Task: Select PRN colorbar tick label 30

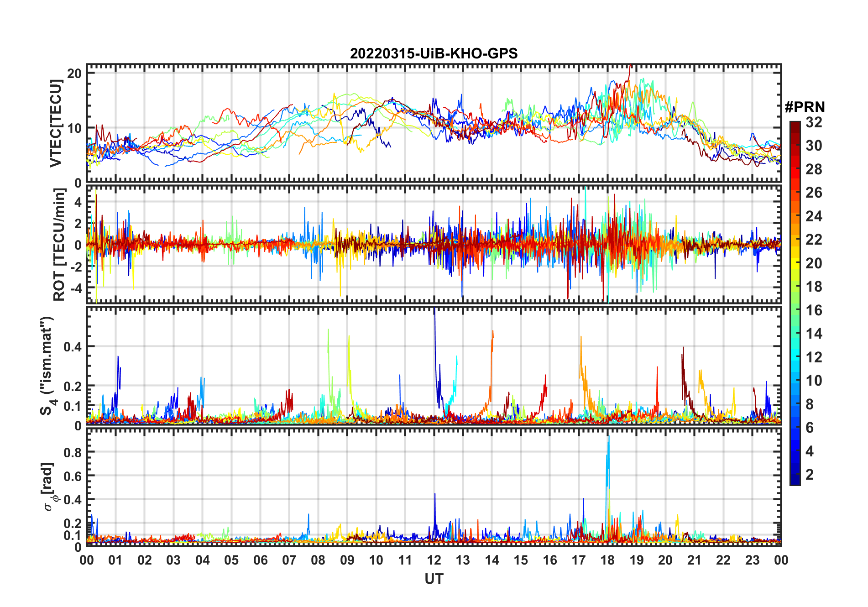Action: (x=814, y=146)
